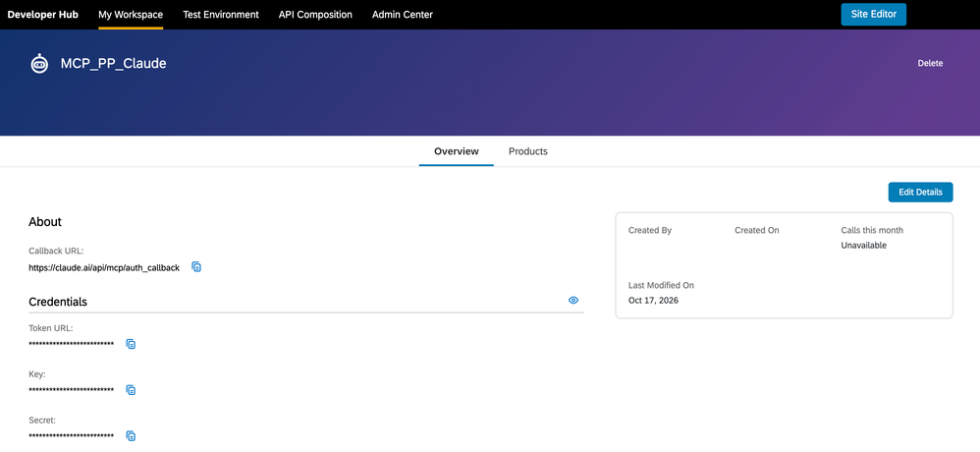Show hidden credentials with eye icon
980x452 pixels.
click(573, 300)
